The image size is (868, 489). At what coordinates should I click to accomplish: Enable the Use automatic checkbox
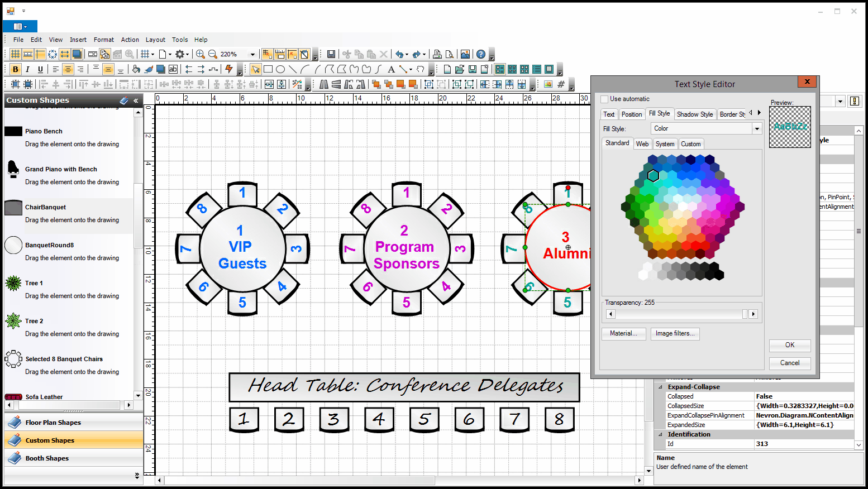pos(604,99)
